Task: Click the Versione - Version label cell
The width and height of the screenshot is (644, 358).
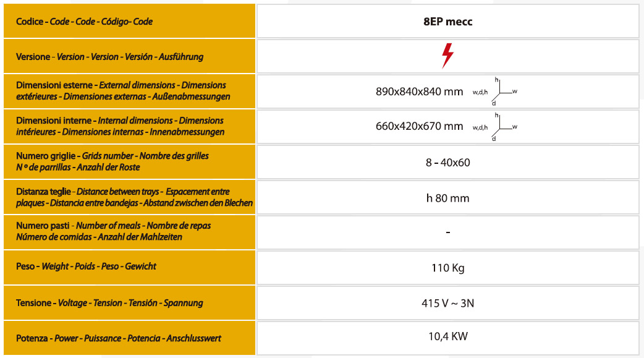Action: [x=128, y=57]
